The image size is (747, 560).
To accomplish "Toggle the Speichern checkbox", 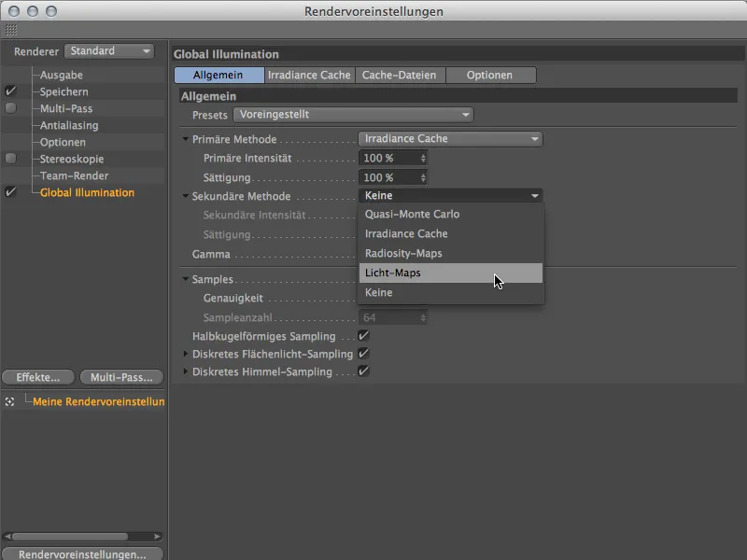I will (x=10, y=91).
